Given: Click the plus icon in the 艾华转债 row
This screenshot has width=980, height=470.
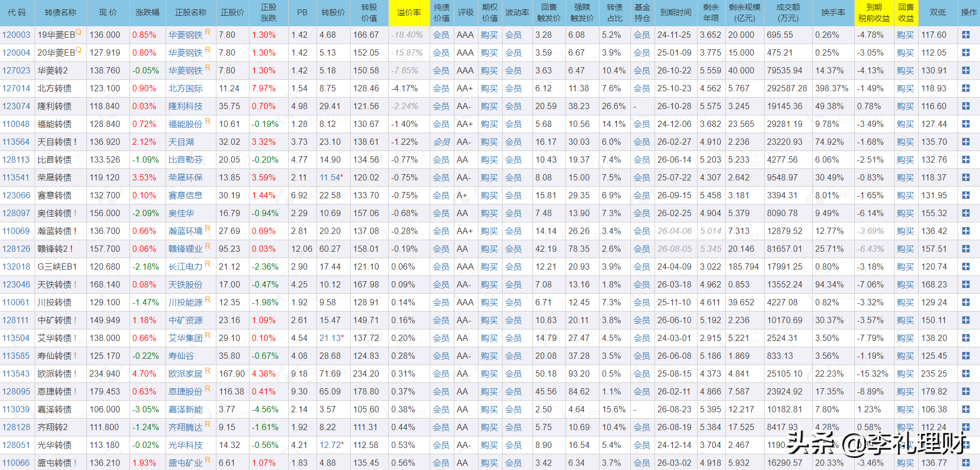Looking at the screenshot, I should pyautogui.click(x=966, y=338).
